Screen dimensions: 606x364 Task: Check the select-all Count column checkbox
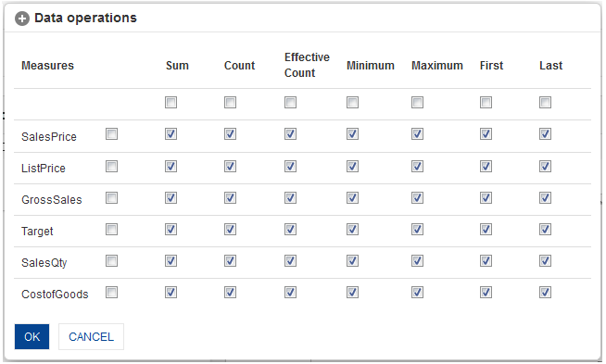point(230,103)
